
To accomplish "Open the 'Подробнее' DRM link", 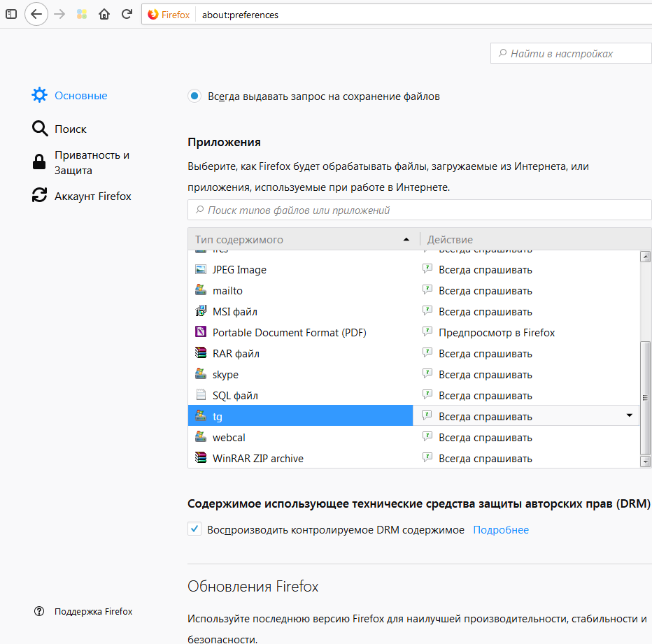I will pyautogui.click(x=501, y=530).
